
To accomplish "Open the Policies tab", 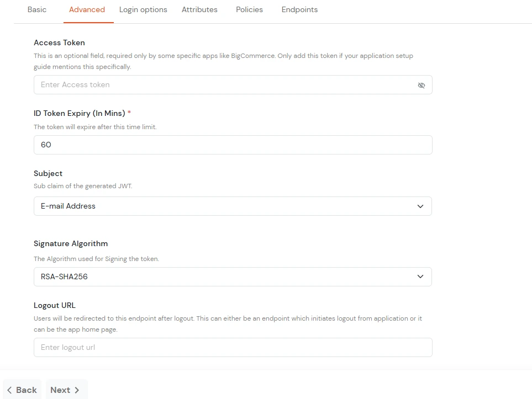I will pos(249,9).
